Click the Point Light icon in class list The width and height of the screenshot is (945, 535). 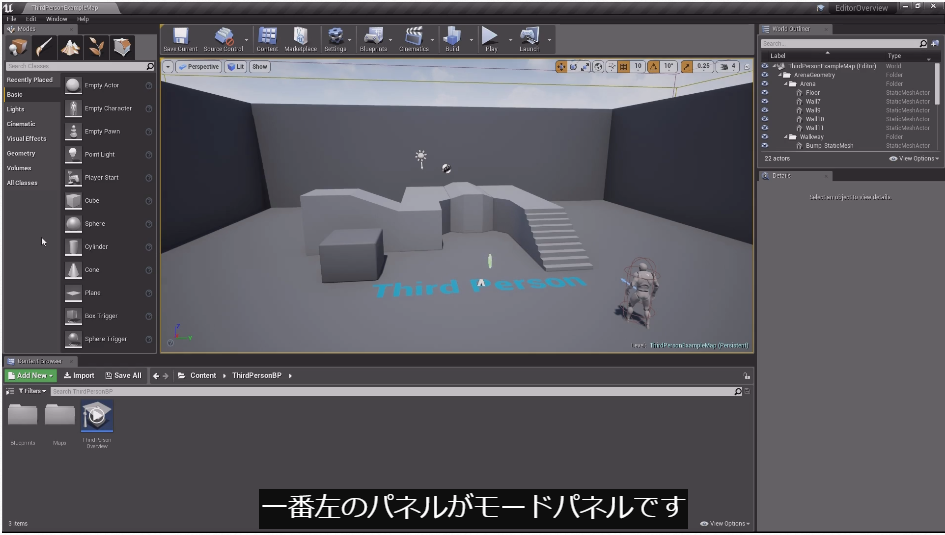(73, 154)
